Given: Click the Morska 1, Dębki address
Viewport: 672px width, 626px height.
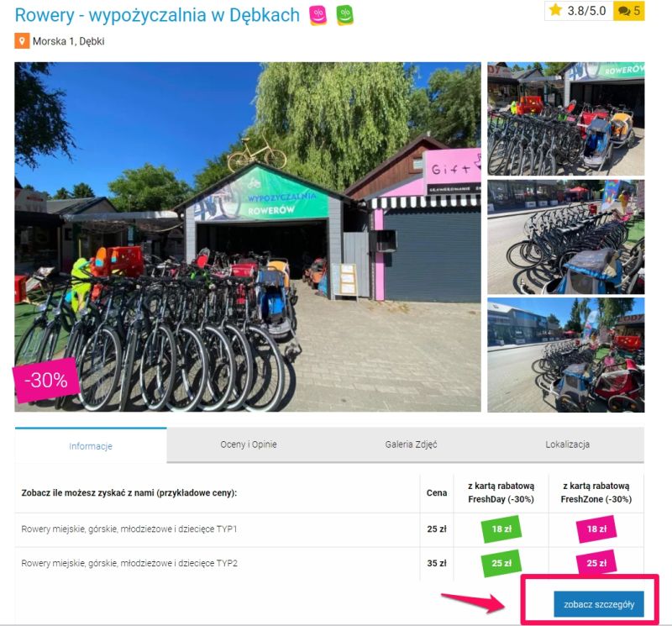Looking at the screenshot, I should pos(69,41).
